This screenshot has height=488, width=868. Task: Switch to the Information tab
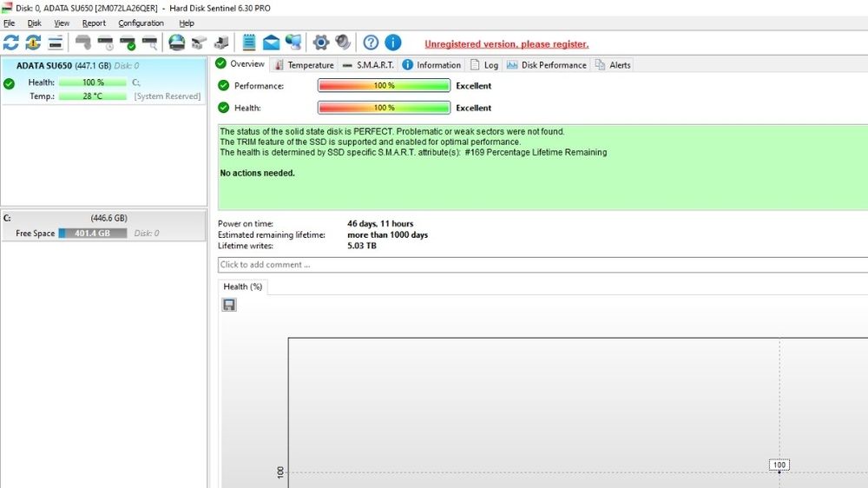(431, 65)
